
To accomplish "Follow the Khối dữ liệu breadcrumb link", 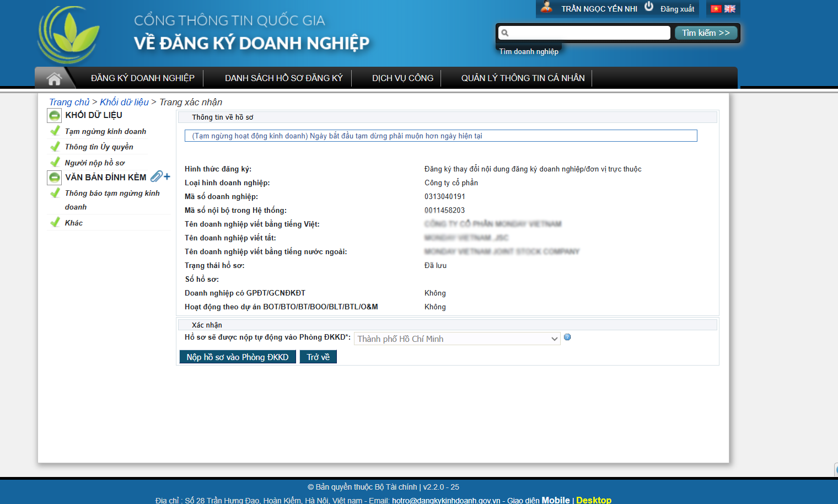I will [x=124, y=102].
